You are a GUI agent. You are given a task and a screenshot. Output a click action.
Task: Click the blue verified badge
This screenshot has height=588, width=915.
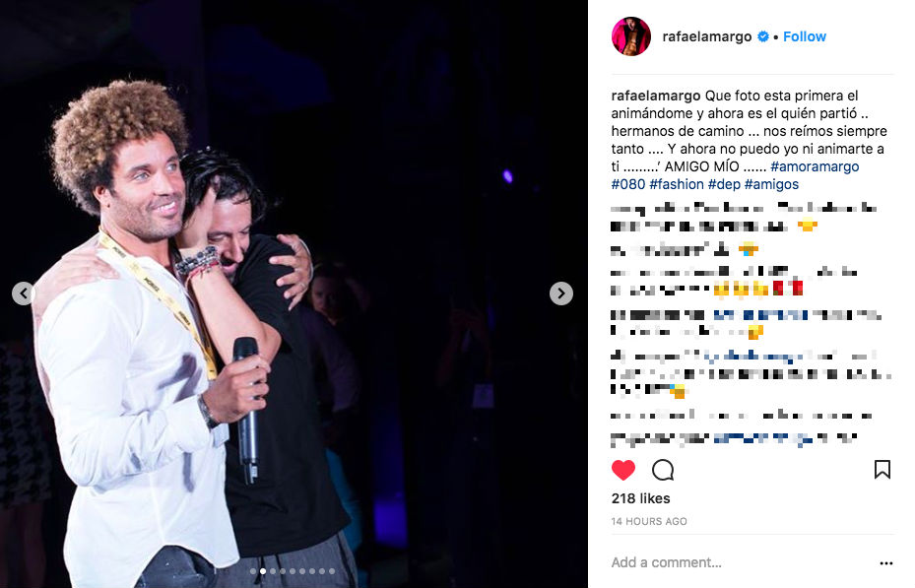tap(762, 36)
